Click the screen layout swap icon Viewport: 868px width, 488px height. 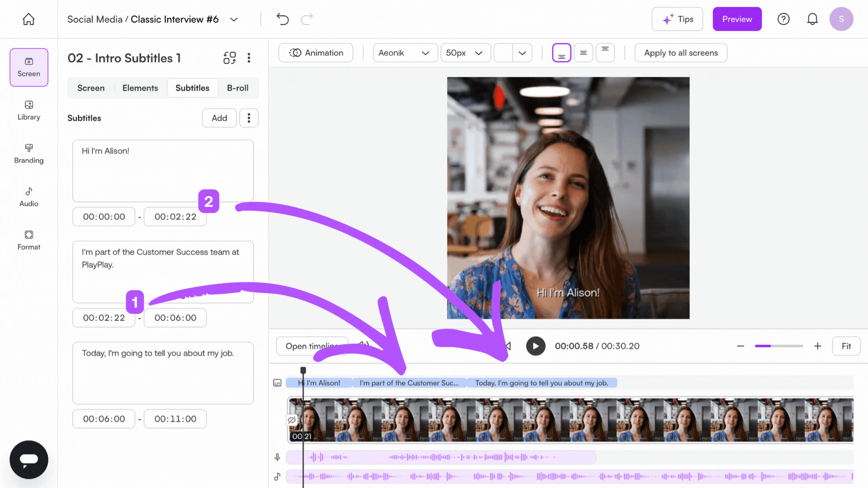coord(230,58)
